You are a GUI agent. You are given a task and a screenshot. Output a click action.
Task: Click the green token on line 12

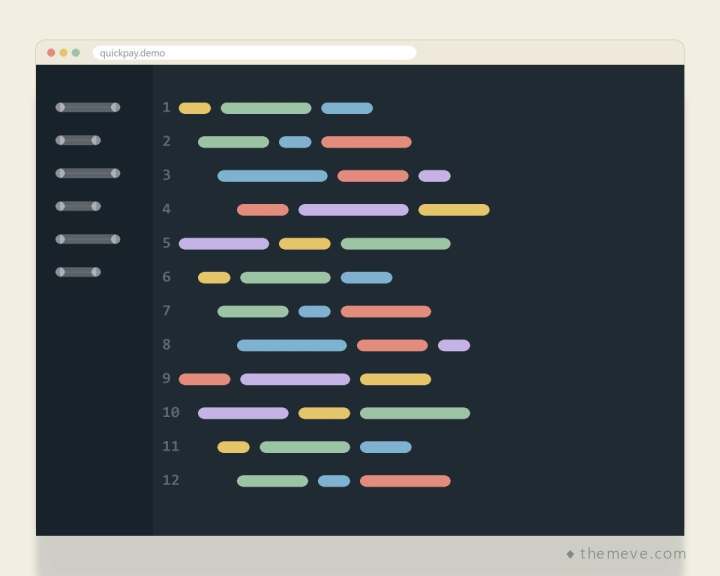[x=272, y=481]
